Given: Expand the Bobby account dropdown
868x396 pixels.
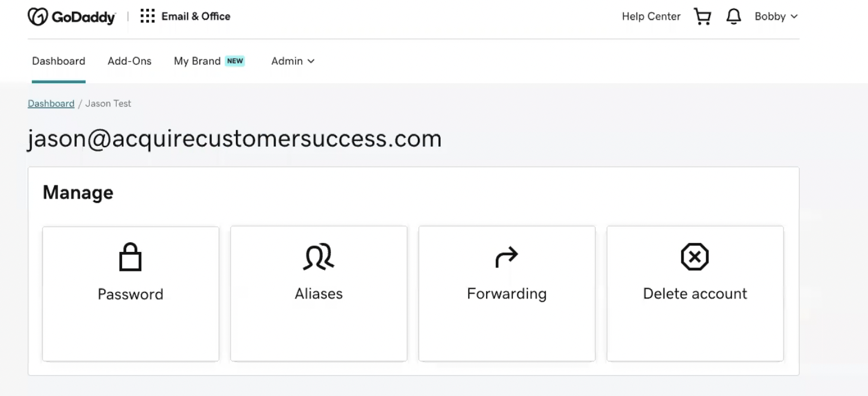Looking at the screenshot, I should (776, 17).
